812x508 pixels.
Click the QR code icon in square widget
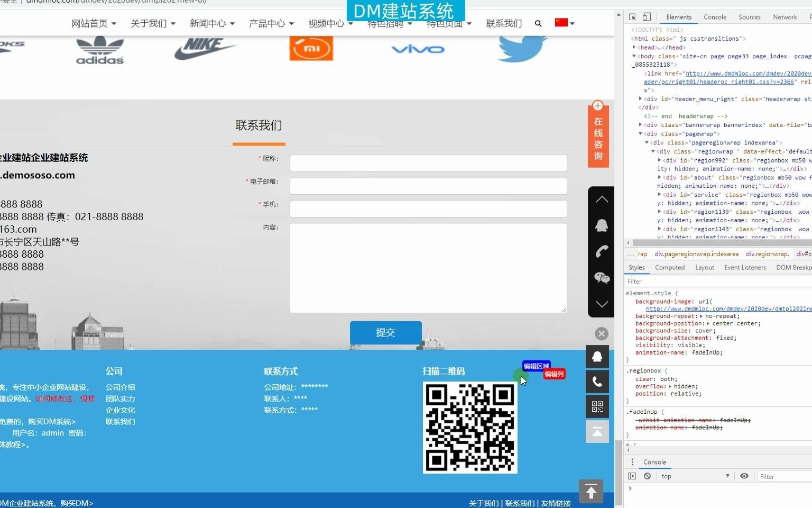[x=597, y=406]
